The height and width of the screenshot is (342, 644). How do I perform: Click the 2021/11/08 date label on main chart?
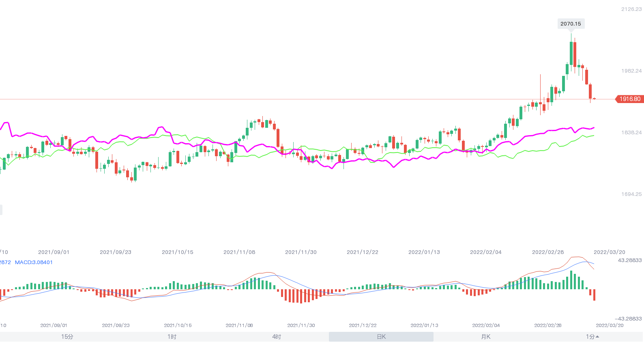239,252
